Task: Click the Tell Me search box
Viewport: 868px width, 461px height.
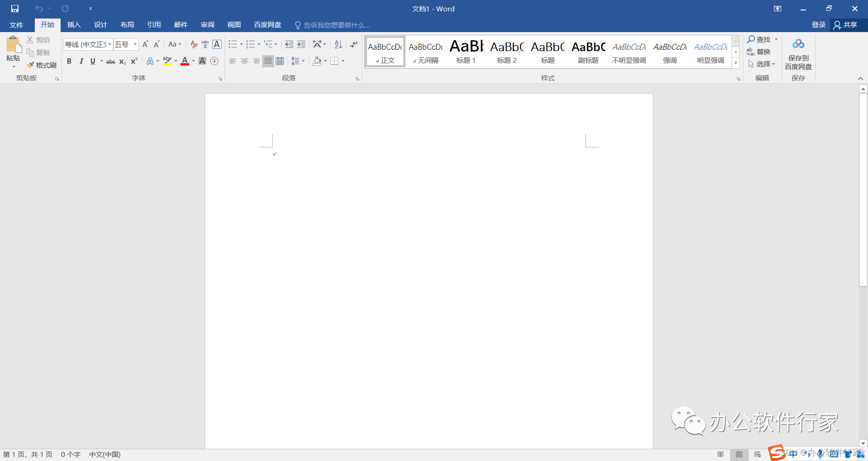Action: [333, 25]
